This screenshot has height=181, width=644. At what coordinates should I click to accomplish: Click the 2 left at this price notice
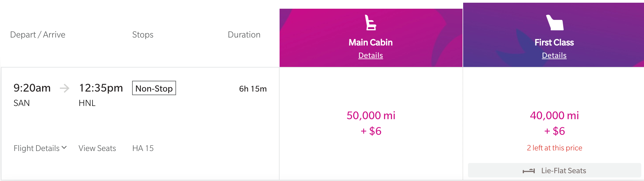click(554, 148)
